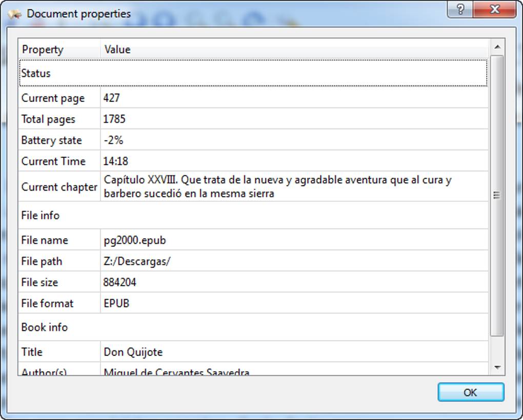523x420 pixels.
Task: Select the Book info section row
Action: [x=253, y=327]
